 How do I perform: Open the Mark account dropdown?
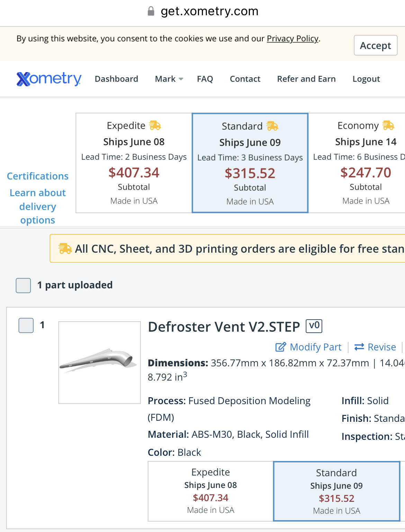169,79
